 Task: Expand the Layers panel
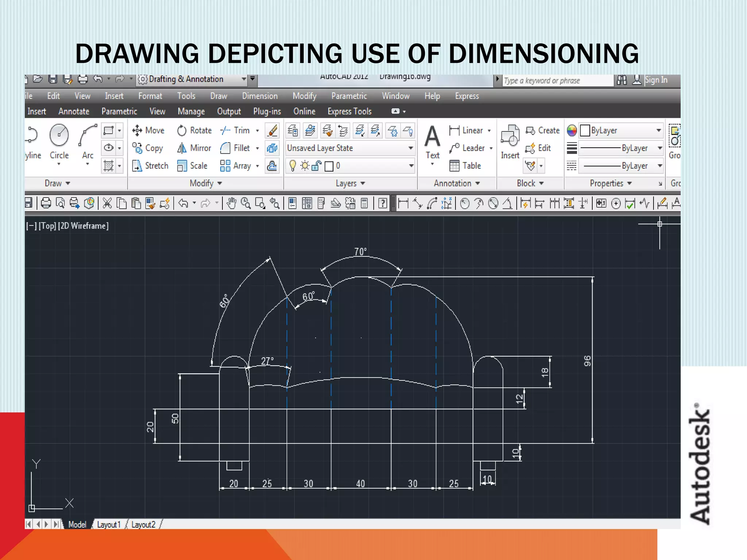pyautogui.click(x=350, y=183)
